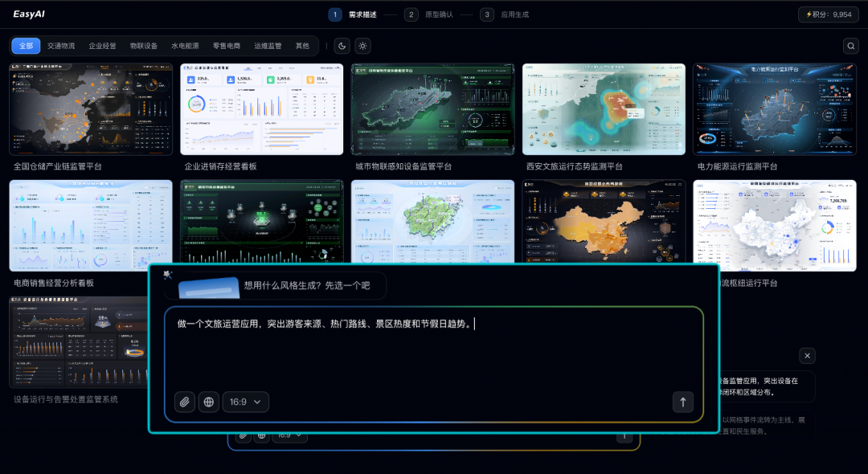Open 企业进销存经营看板 template thumbnail

point(262,109)
